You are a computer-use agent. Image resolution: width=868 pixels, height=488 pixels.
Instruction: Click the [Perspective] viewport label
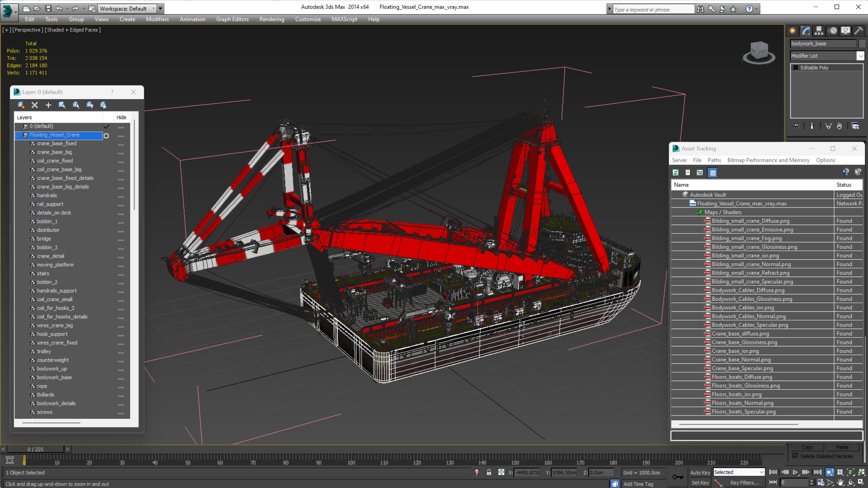(x=27, y=29)
